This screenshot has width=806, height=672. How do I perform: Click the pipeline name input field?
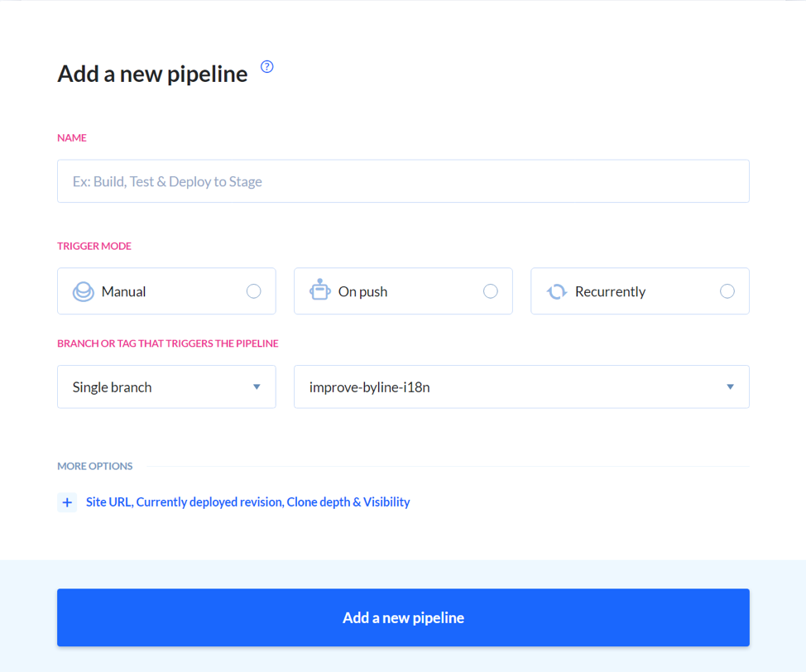point(403,180)
